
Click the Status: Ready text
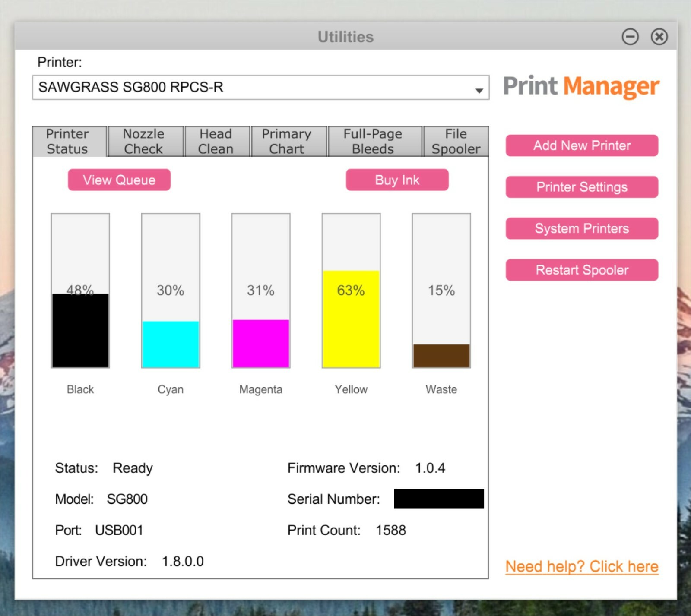click(104, 468)
